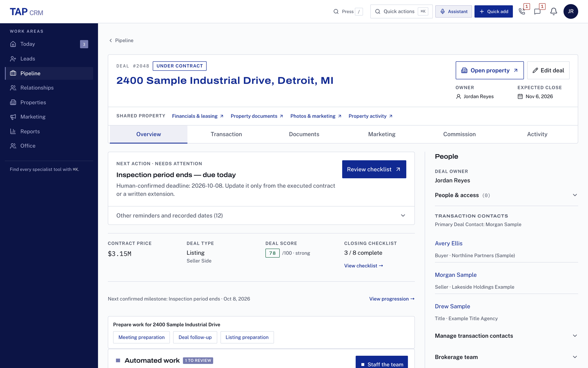Viewport: 588px width, 368px height.
Task: Open Photos & marketing link
Action: pos(316,116)
